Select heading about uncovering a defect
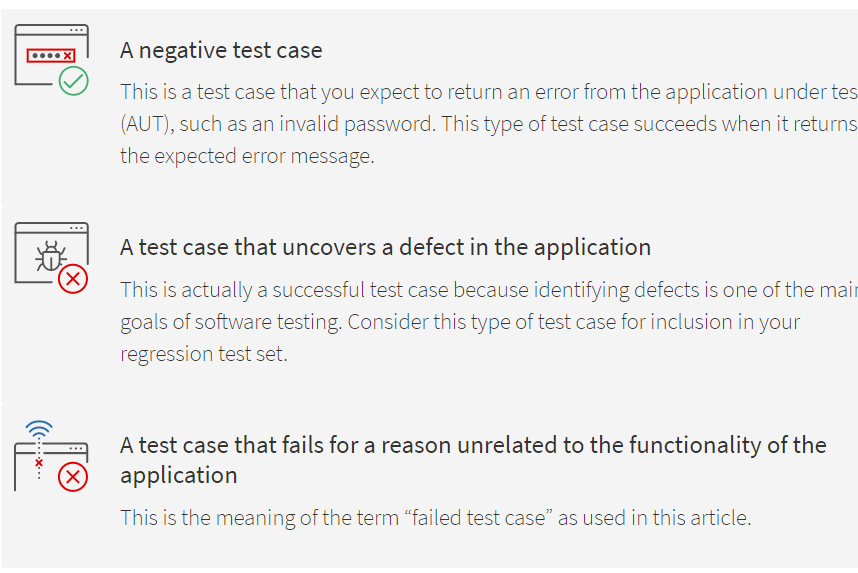The height and width of the screenshot is (573, 858). (x=386, y=247)
